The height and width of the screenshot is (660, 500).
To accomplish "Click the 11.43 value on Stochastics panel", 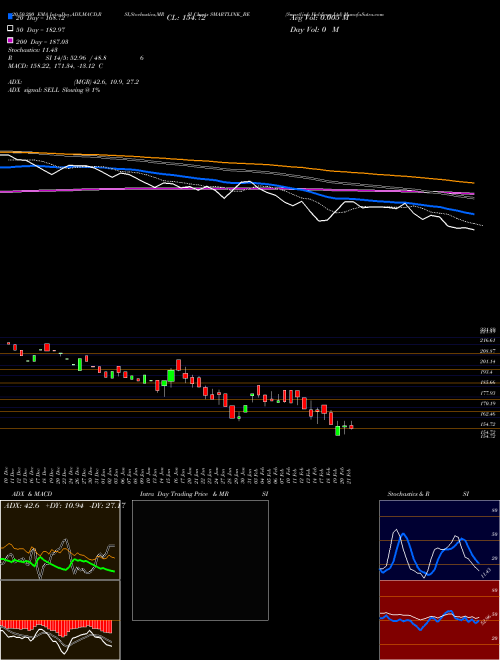I will (485, 572).
